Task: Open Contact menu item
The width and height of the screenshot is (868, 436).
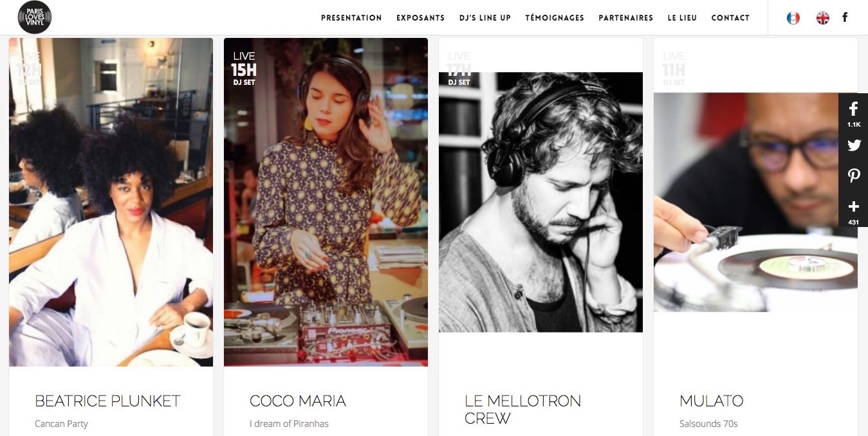Action: tap(730, 18)
